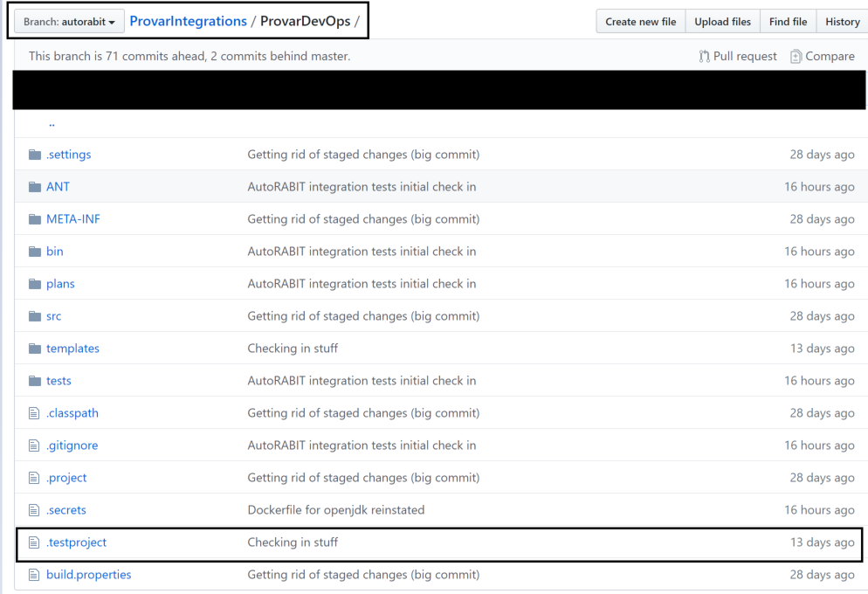Open the .gitignore file
Image resolution: width=868 pixels, height=594 pixels.
point(72,445)
